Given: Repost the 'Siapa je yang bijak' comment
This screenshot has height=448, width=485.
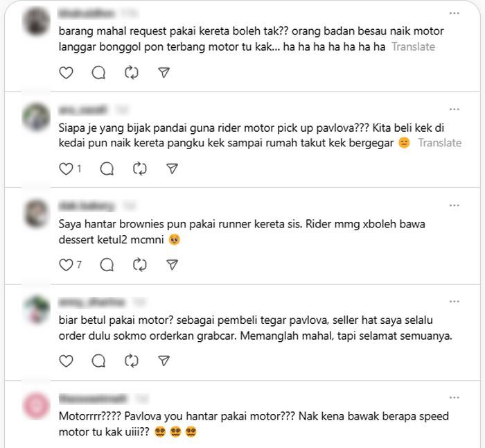Looking at the screenshot, I should [140, 169].
